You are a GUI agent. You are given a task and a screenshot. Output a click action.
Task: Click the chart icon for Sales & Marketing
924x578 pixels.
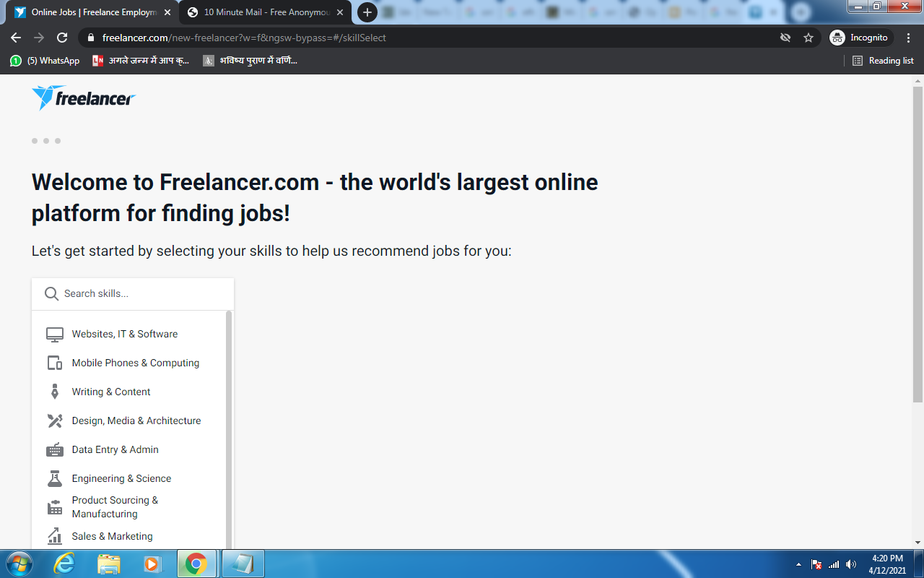point(55,536)
